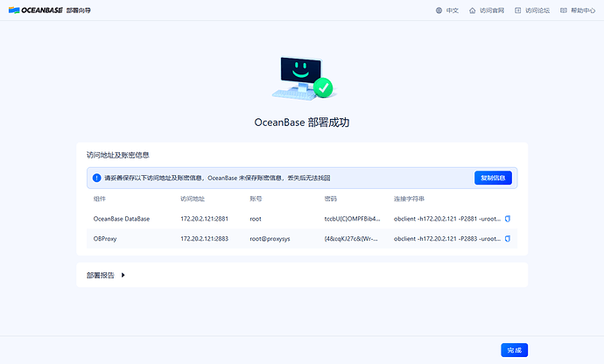Click the obclient -P2881 connection string
Image resolution: width=604 pixels, height=364 pixels.
(x=447, y=219)
